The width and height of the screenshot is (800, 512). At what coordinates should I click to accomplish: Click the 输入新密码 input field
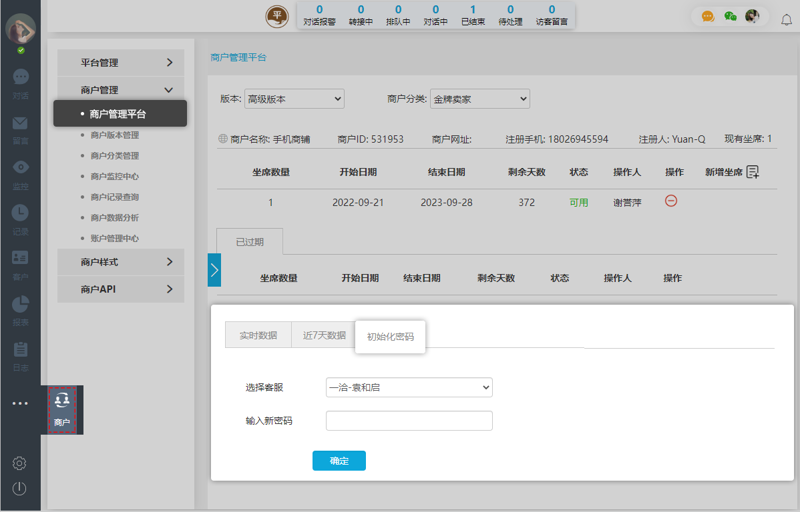click(x=409, y=421)
